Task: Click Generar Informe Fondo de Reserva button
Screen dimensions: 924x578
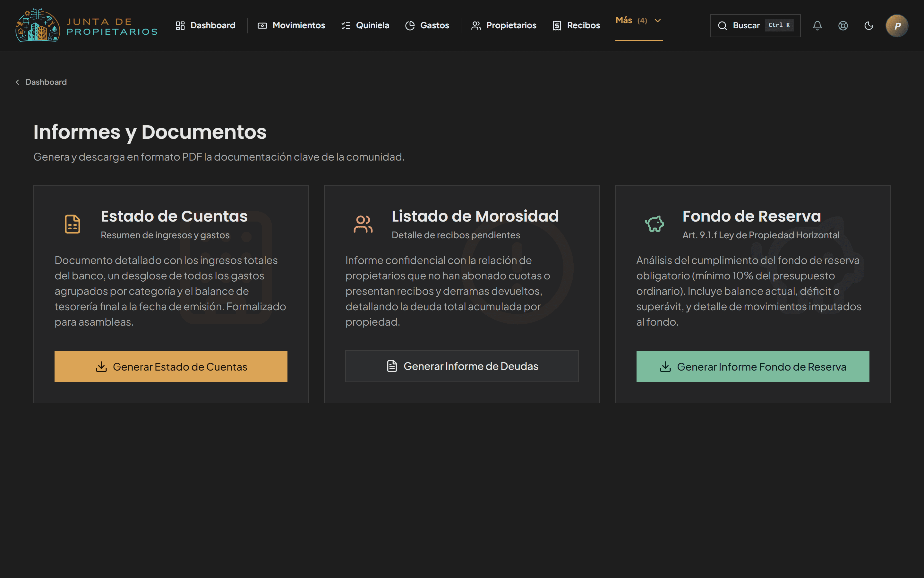Action: [753, 367]
